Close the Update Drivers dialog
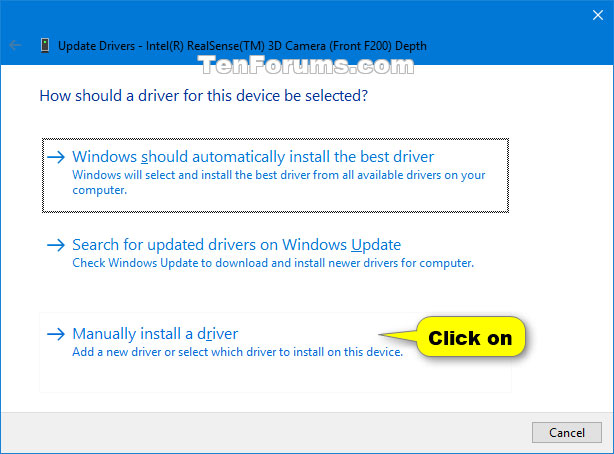The image size is (614, 454). tap(598, 15)
